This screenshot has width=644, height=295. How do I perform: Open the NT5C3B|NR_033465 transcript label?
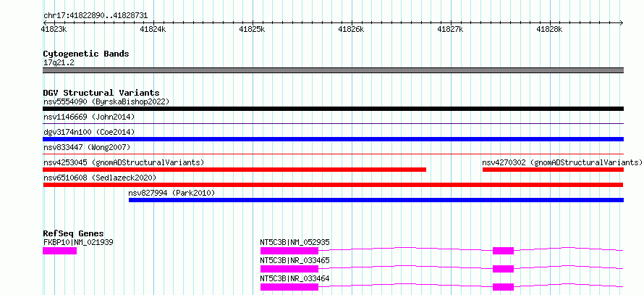pyautogui.click(x=295, y=260)
